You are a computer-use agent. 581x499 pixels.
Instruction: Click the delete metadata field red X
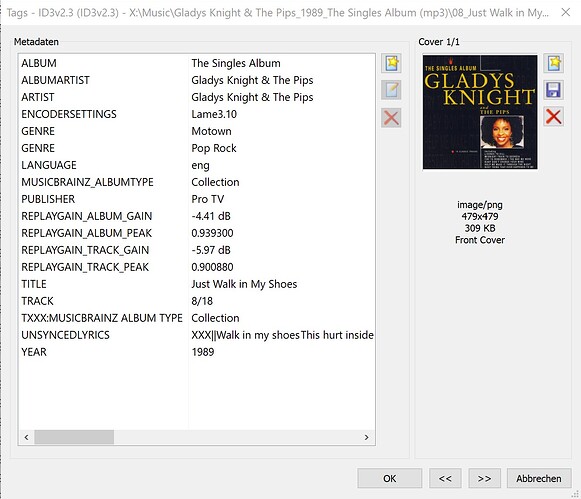(391, 118)
